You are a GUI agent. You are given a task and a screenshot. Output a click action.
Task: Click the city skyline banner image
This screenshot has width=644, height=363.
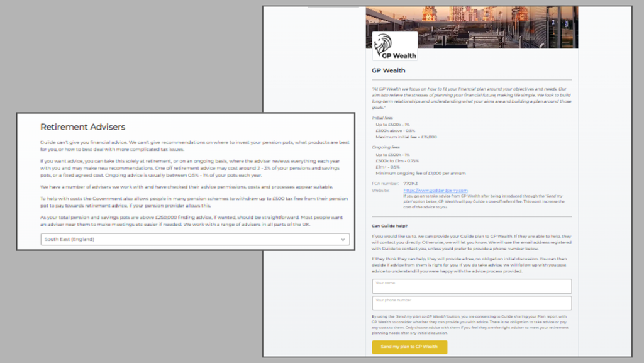point(472,27)
